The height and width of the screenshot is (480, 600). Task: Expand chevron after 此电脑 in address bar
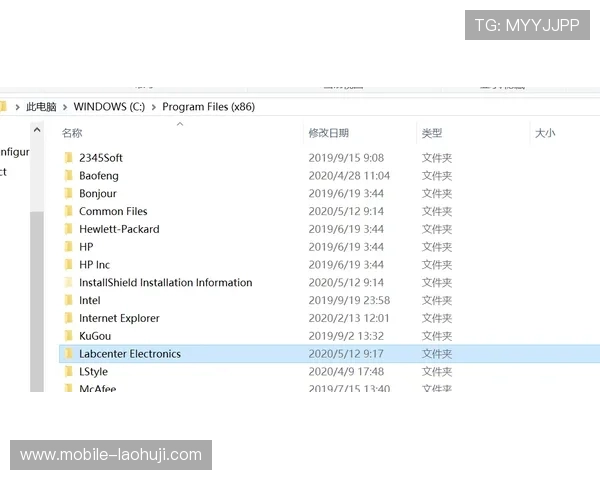(x=65, y=107)
